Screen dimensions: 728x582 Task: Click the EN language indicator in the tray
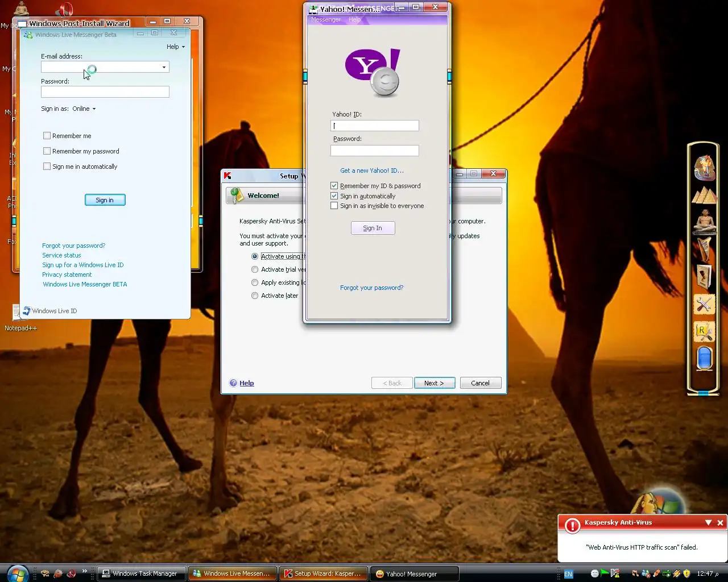(568, 574)
